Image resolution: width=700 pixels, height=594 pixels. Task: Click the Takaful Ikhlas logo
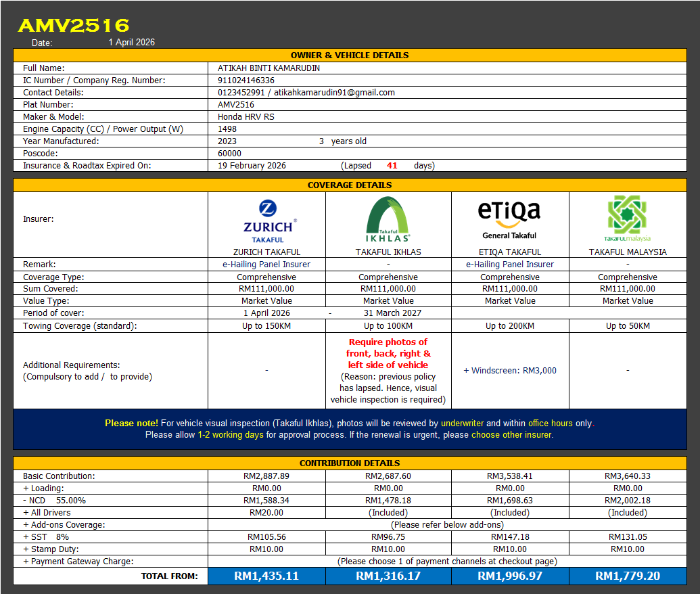(x=388, y=220)
